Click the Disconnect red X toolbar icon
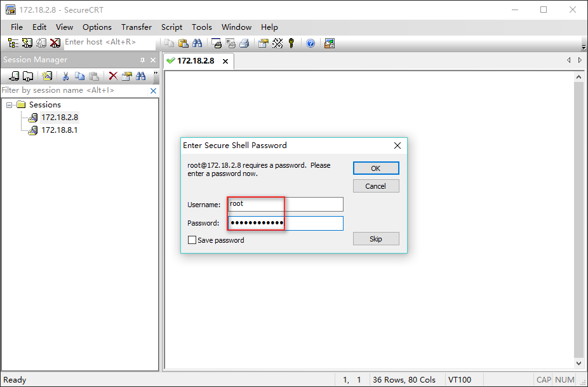This screenshot has height=387, width=588. [55, 43]
